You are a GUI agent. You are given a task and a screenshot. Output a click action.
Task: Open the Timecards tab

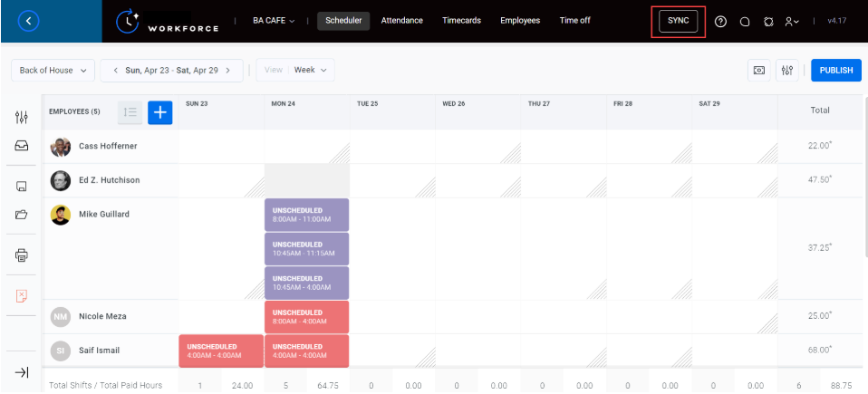(462, 21)
